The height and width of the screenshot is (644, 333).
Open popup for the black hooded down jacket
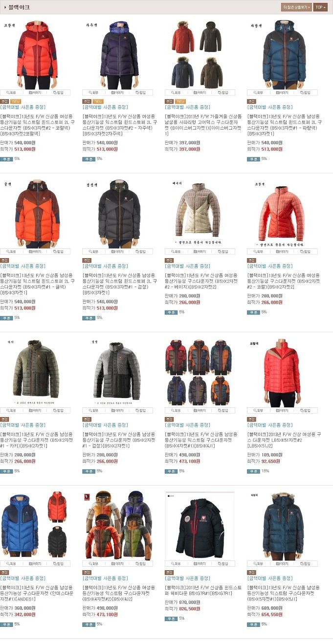click(140, 251)
